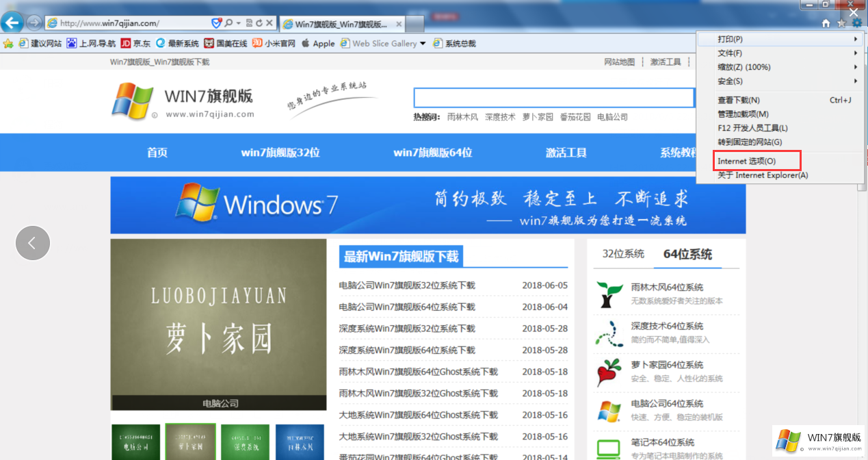Open the 建议网站 favorites bar shortcut
The height and width of the screenshot is (460, 868).
[40, 43]
